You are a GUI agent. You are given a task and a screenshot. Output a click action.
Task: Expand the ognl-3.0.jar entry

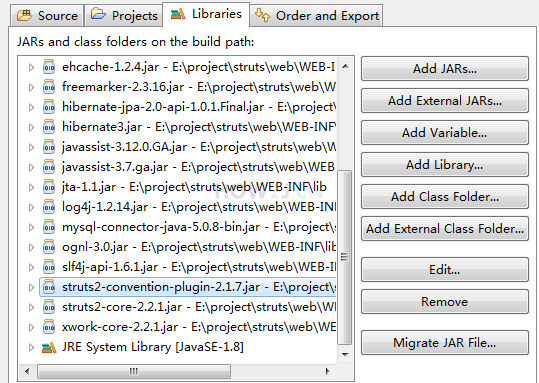31,247
